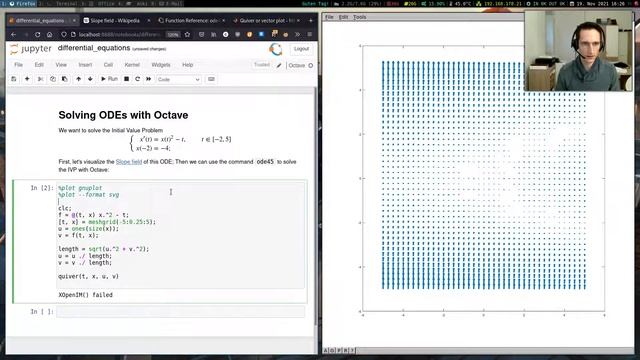Reload the page in Firefox
The height and width of the screenshot is (360, 640).
[x=38, y=35]
